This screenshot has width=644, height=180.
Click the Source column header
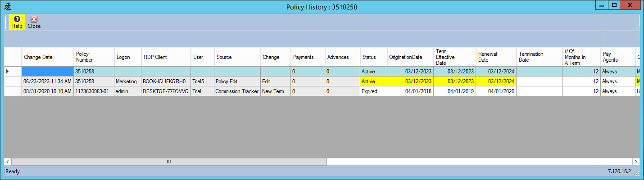coord(237,57)
